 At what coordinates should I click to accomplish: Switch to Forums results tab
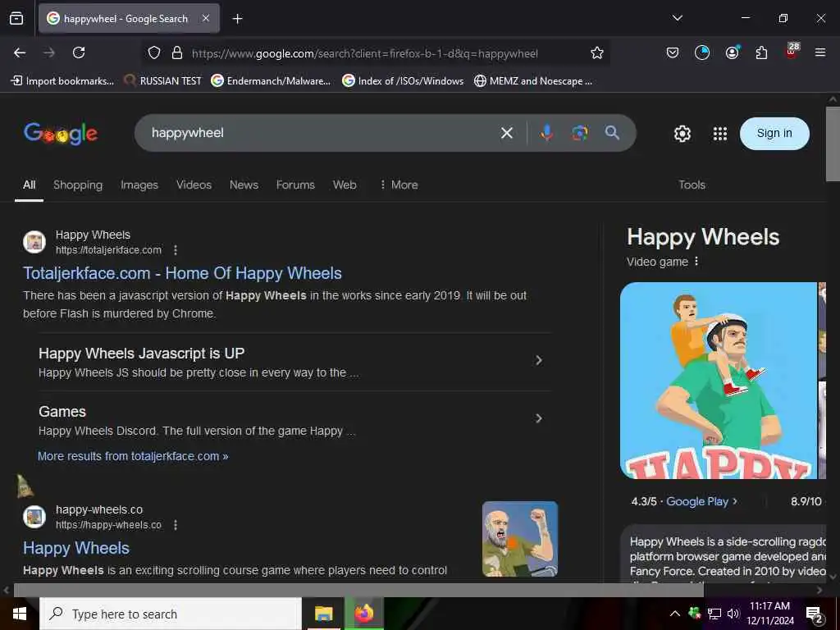pyautogui.click(x=295, y=185)
